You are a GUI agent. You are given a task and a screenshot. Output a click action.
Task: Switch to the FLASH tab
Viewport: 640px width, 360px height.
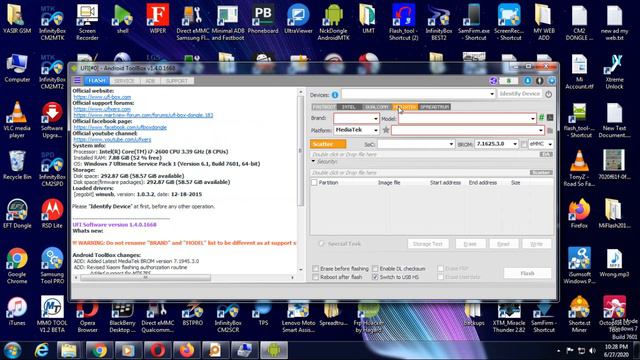(x=97, y=81)
